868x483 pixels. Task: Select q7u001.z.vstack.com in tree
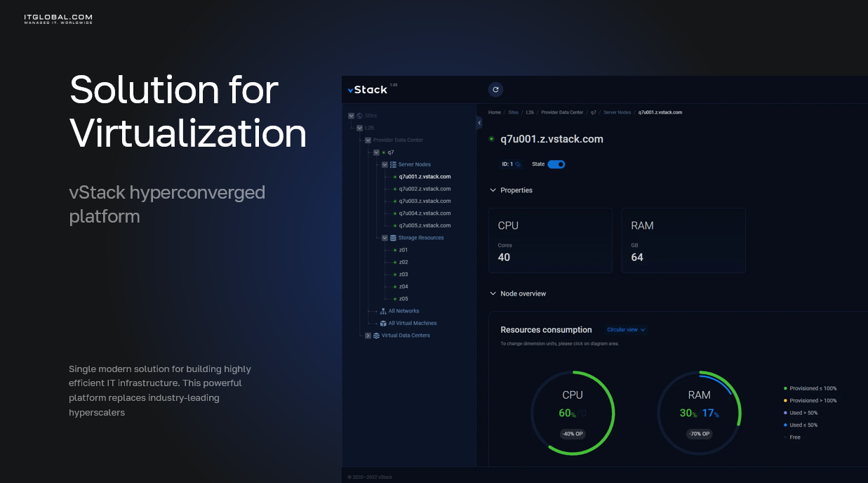[x=425, y=177]
